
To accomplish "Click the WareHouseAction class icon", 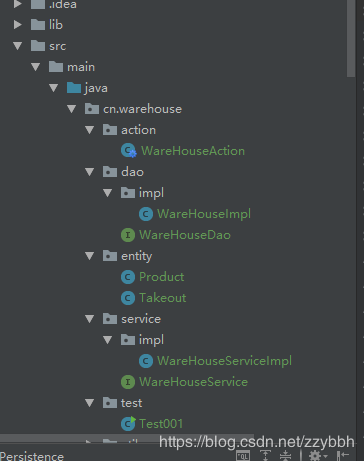I will tap(128, 151).
